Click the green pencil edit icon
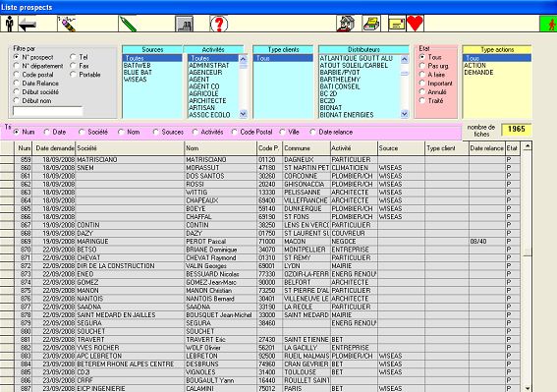 (128, 24)
